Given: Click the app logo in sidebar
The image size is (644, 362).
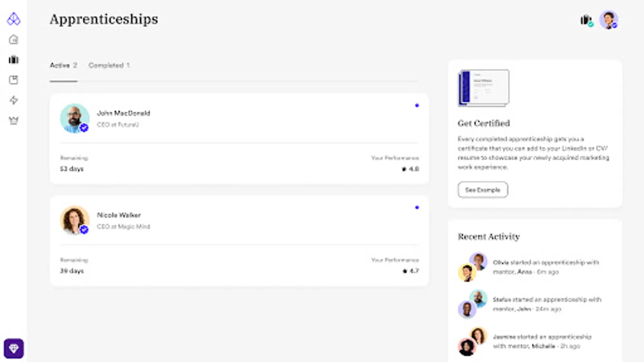Looking at the screenshot, I should coord(14,19).
